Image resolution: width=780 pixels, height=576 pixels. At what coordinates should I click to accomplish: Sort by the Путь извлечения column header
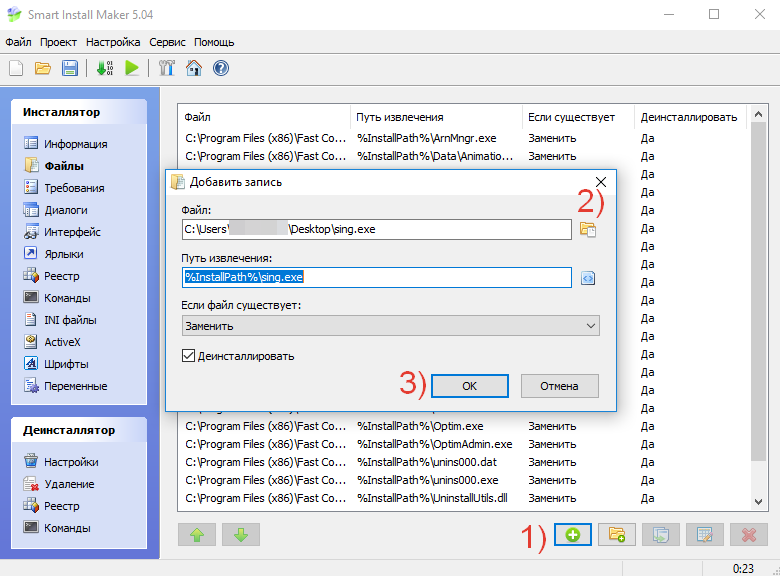coord(436,117)
